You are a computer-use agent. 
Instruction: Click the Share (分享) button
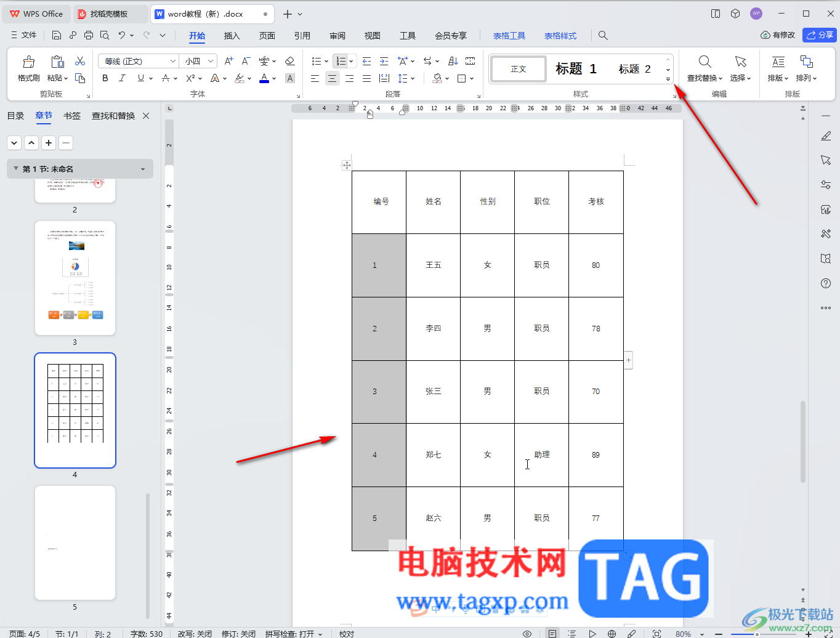pos(820,35)
